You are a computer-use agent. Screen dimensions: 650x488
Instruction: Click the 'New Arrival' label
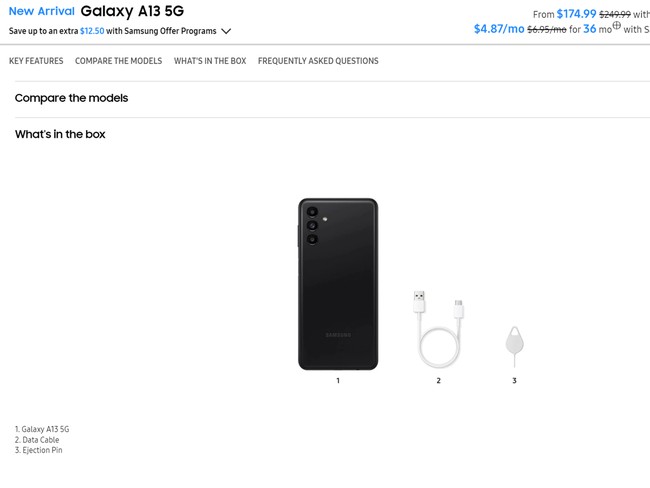(x=42, y=11)
